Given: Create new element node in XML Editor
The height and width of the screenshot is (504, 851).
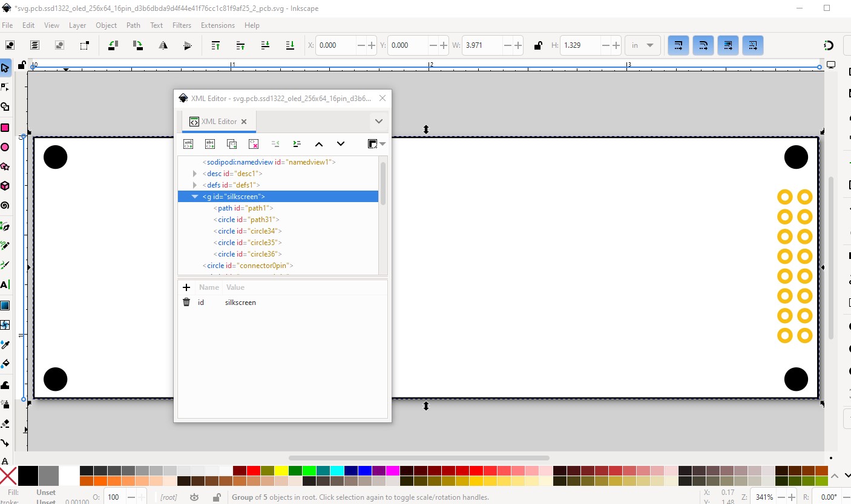Looking at the screenshot, I should (188, 144).
